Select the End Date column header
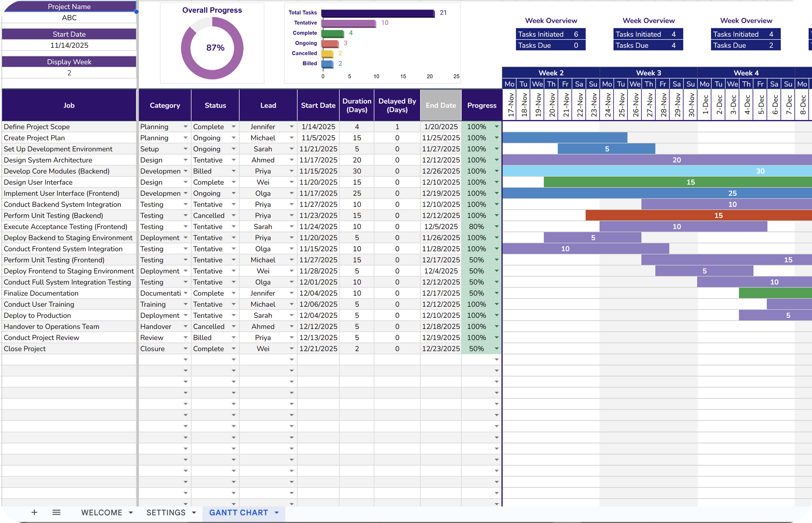The width and height of the screenshot is (812, 523). 441,105
